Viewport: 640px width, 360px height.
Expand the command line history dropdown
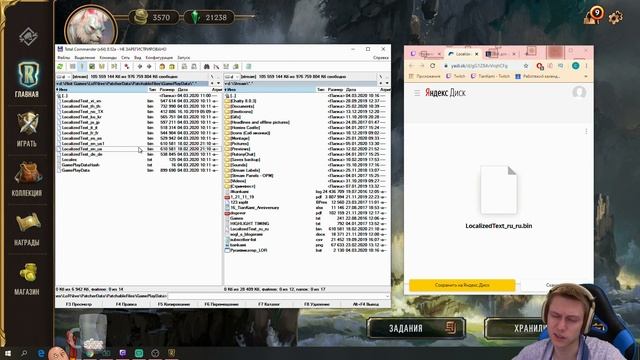click(x=387, y=296)
